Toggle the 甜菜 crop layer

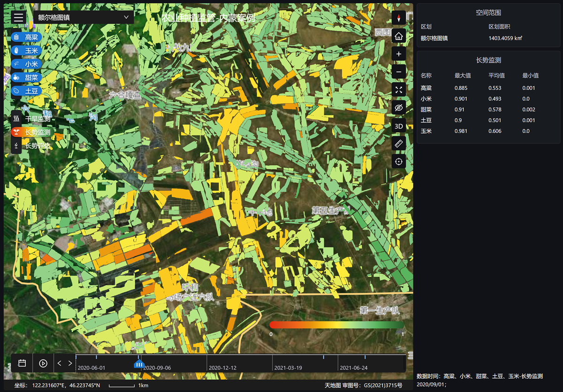coord(26,77)
